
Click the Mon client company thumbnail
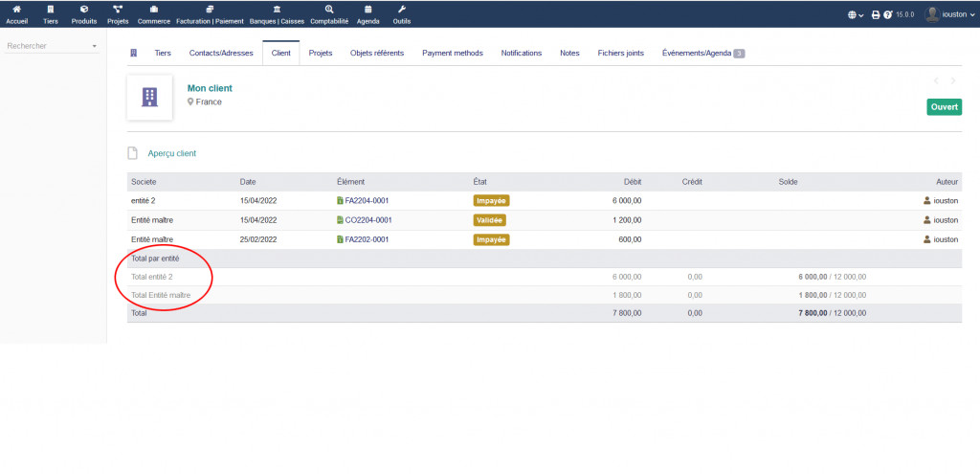click(149, 98)
